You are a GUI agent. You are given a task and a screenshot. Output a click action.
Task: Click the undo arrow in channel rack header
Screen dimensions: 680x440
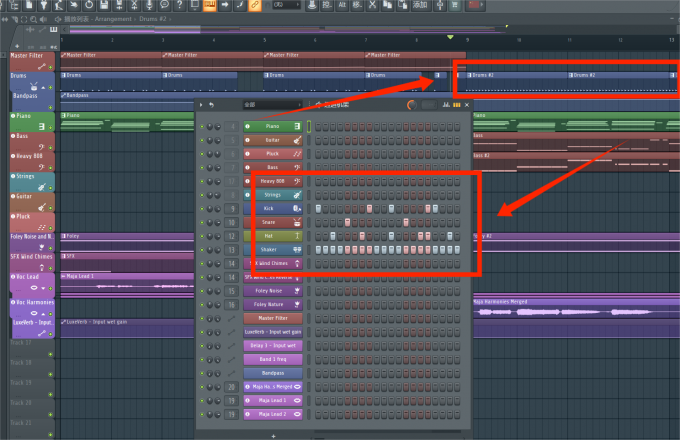(x=212, y=105)
